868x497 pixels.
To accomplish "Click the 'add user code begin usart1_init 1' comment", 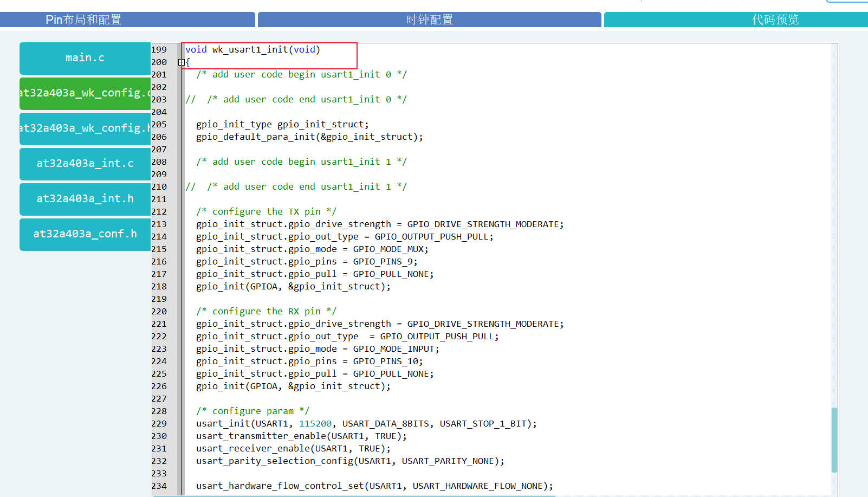I will click(301, 162).
